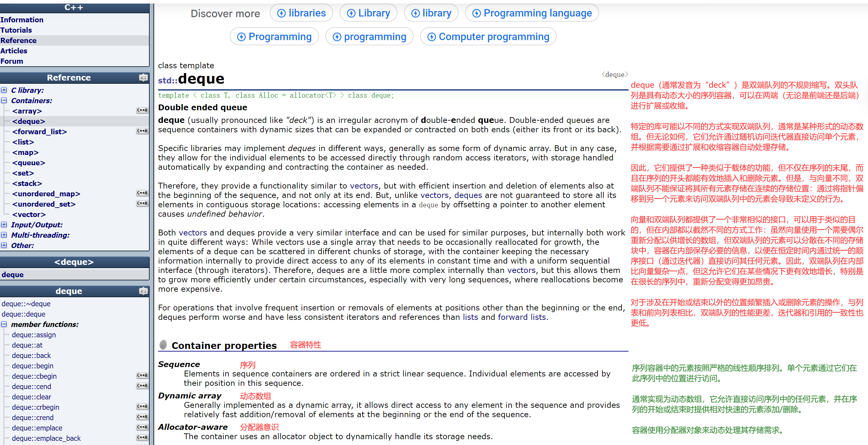Open the Tutorials menu item
This screenshot has height=445, width=868.
tap(16, 30)
